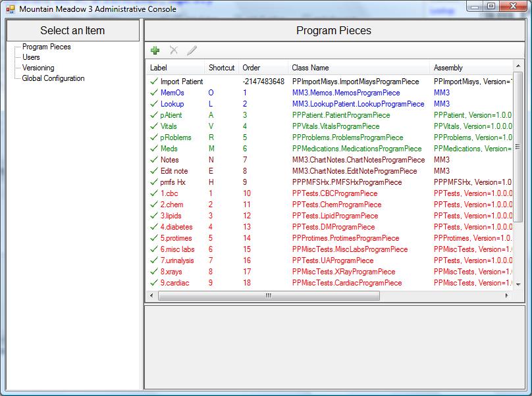Click the horizontal scrollbar left arrow
The width and height of the screenshot is (532, 396).
pos(151,295)
